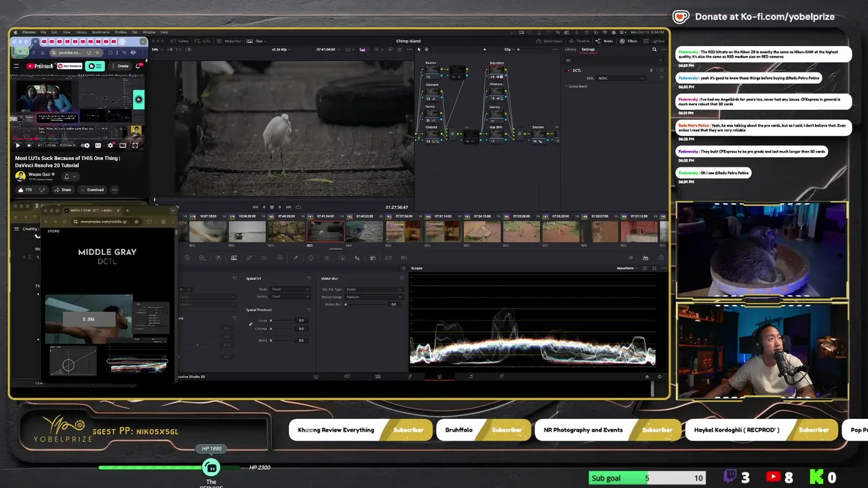
Task: Reset the DCTL effect settings
Action: (x=662, y=70)
